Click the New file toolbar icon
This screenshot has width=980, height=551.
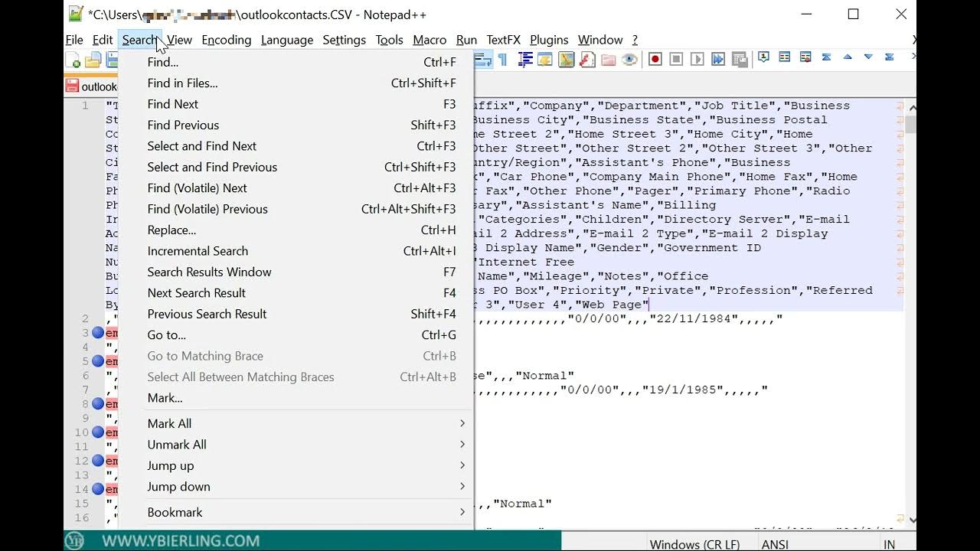73,60
